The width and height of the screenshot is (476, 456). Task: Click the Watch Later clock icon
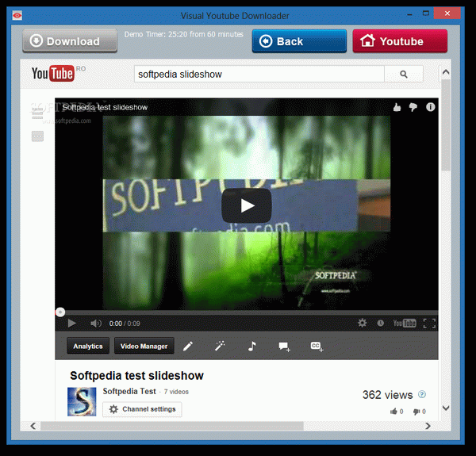point(380,324)
